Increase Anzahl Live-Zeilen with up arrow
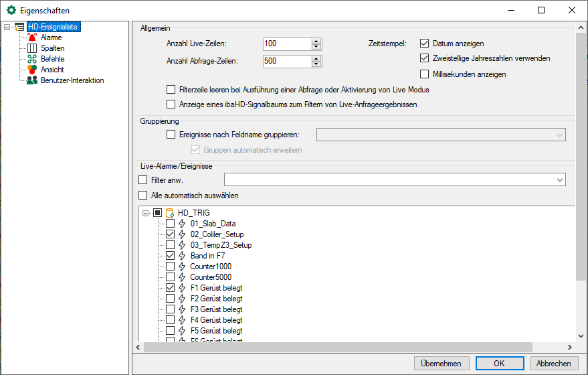 click(x=316, y=41)
